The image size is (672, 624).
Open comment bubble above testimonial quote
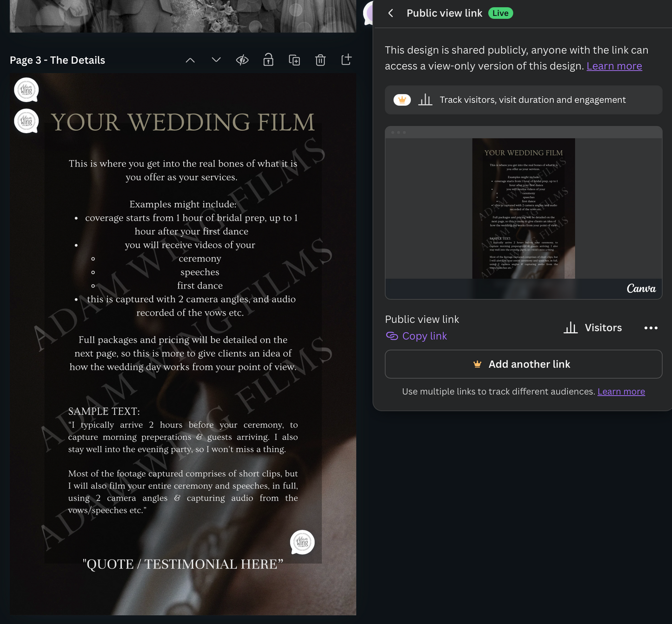302,542
